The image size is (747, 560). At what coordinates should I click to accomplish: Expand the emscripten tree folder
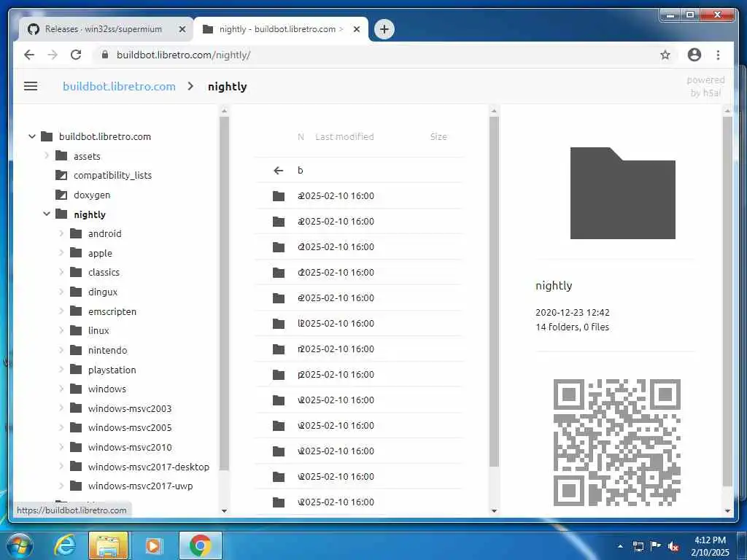point(61,311)
